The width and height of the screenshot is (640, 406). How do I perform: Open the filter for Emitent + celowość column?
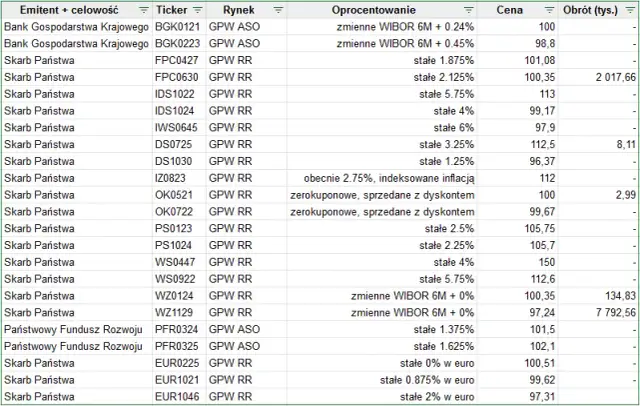tap(140, 9)
